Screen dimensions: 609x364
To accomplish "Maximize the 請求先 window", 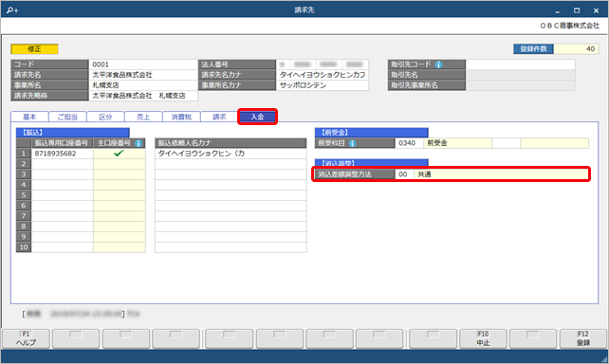I will click(577, 10).
